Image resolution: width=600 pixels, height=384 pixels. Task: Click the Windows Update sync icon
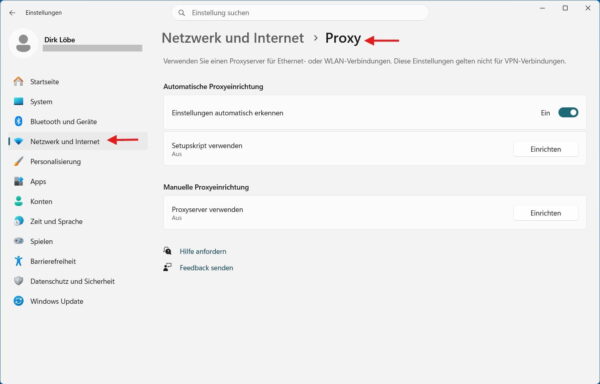coord(18,301)
